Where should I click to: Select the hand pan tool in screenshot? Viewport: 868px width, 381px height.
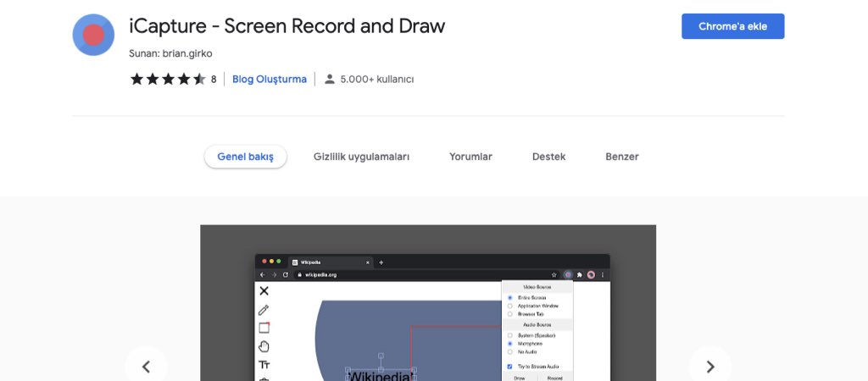click(264, 347)
